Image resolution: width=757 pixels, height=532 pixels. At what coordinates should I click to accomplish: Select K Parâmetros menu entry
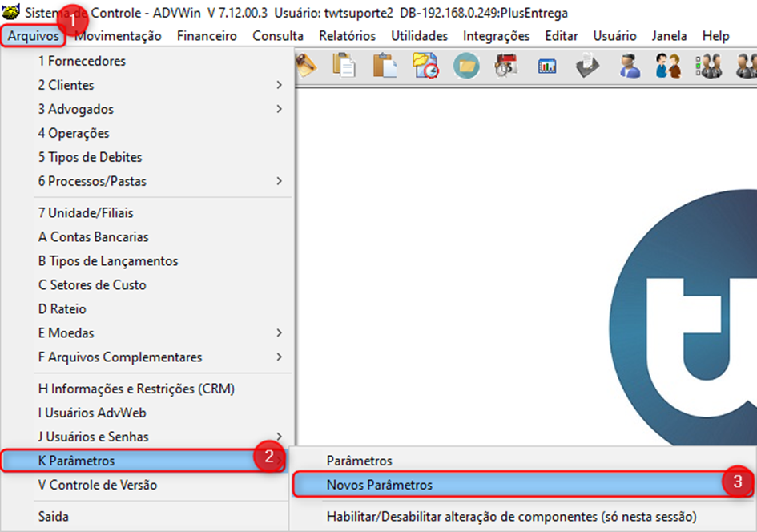pos(143,461)
